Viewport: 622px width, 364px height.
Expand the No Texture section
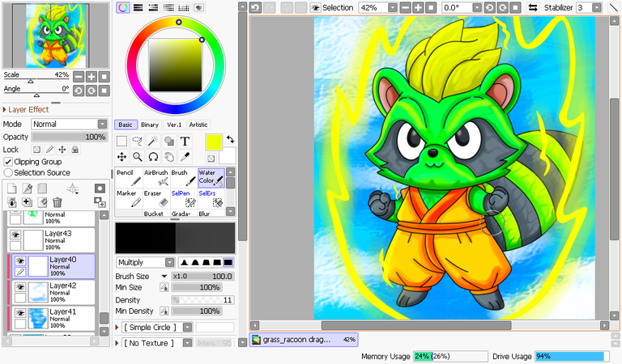click(x=117, y=343)
